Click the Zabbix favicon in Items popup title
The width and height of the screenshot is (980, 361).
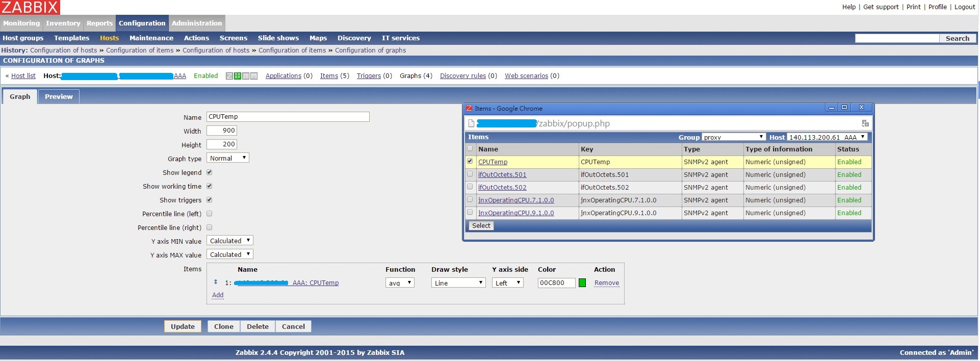[x=469, y=108]
